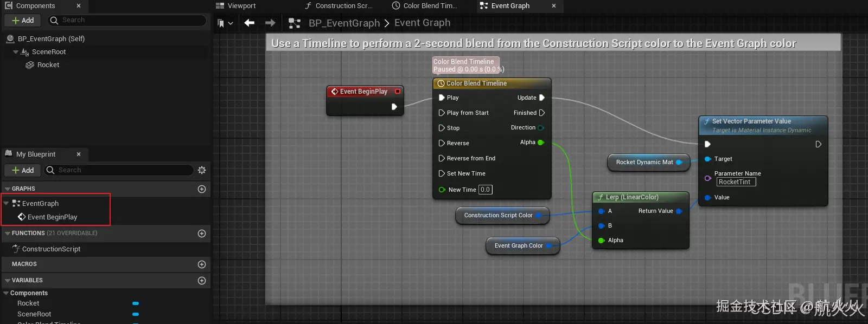The image size is (868, 324).
Task: Click the timeline Finished output pin
Action: 541,113
